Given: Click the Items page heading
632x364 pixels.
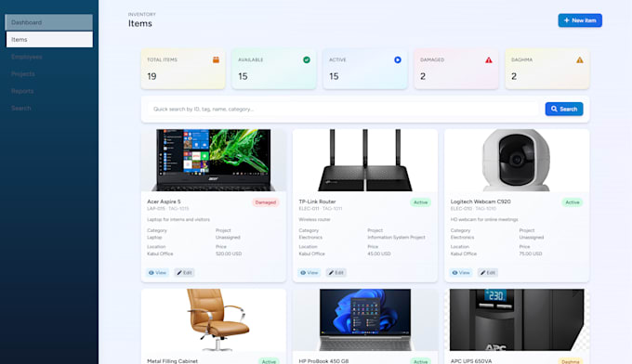Looking at the screenshot, I should point(140,24).
